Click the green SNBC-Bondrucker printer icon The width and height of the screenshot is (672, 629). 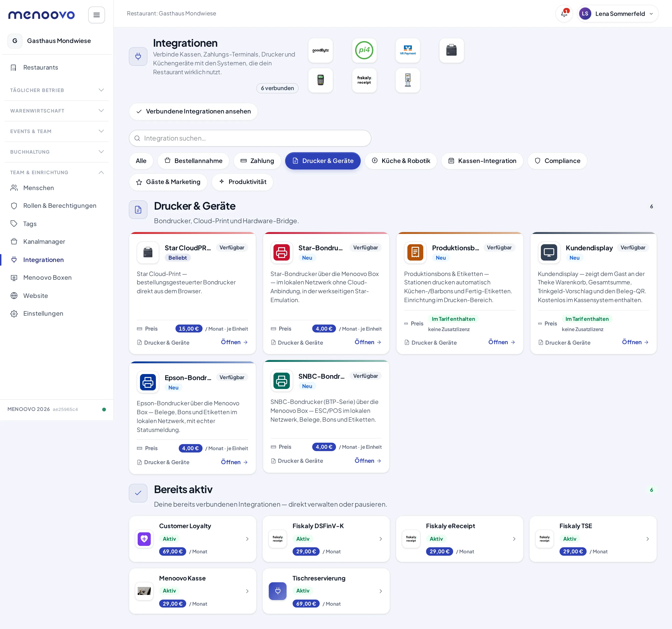click(x=282, y=381)
